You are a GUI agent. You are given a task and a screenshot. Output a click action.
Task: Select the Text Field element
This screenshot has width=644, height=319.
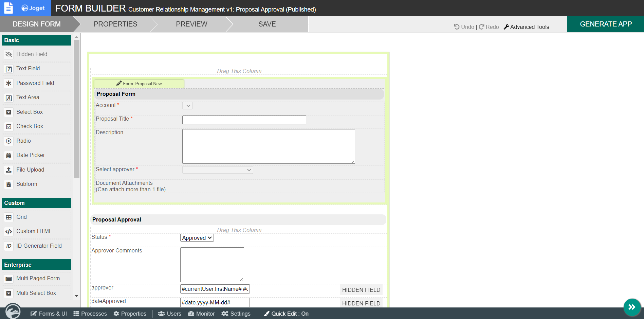(28, 68)
